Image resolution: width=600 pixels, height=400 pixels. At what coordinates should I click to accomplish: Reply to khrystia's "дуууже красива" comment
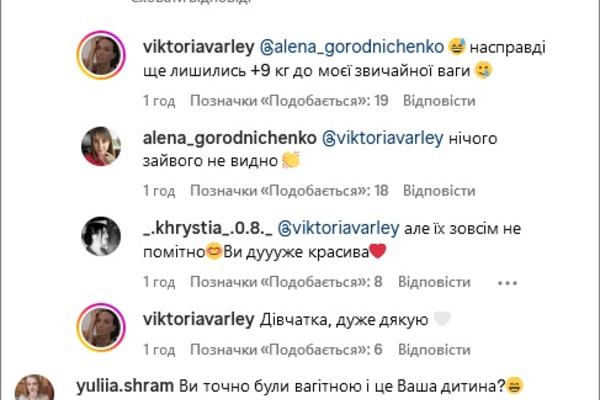(434, 282)
